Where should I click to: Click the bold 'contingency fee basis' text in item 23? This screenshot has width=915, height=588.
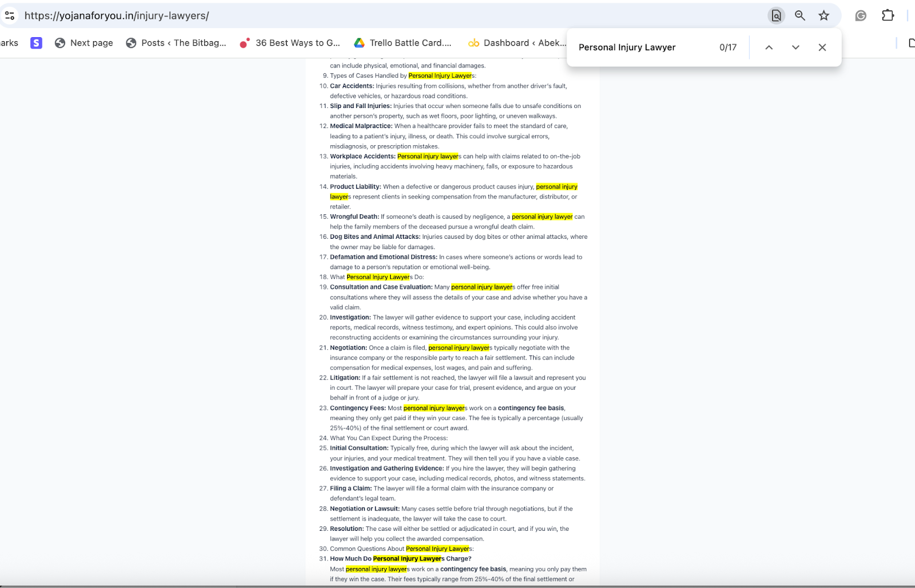tap(531, 408)
